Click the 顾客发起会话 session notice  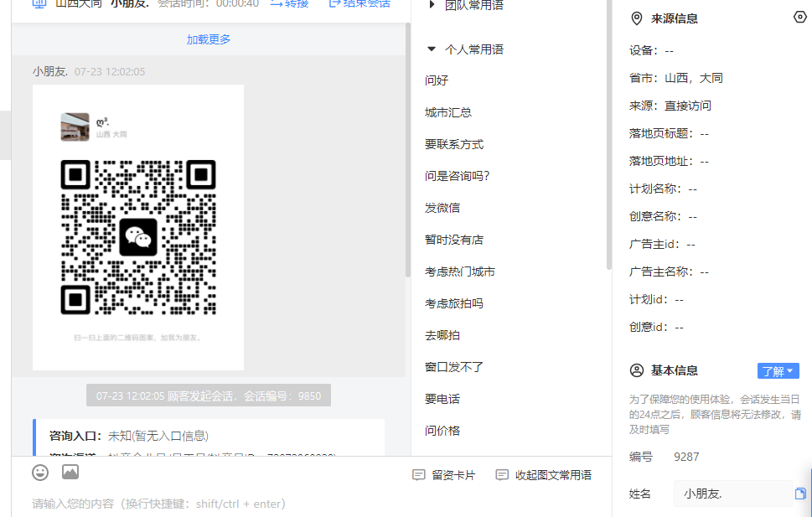(209, 396)
